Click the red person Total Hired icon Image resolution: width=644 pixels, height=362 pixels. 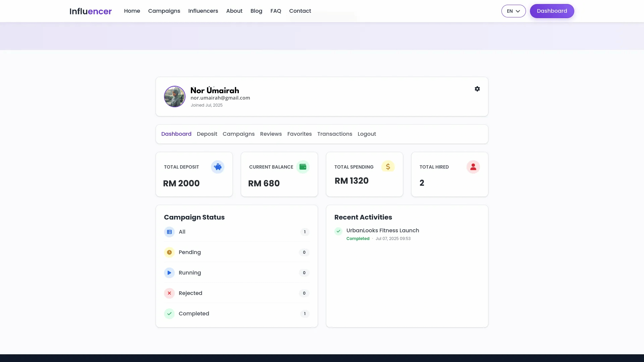pyautogui.click(x=473, y=167)
